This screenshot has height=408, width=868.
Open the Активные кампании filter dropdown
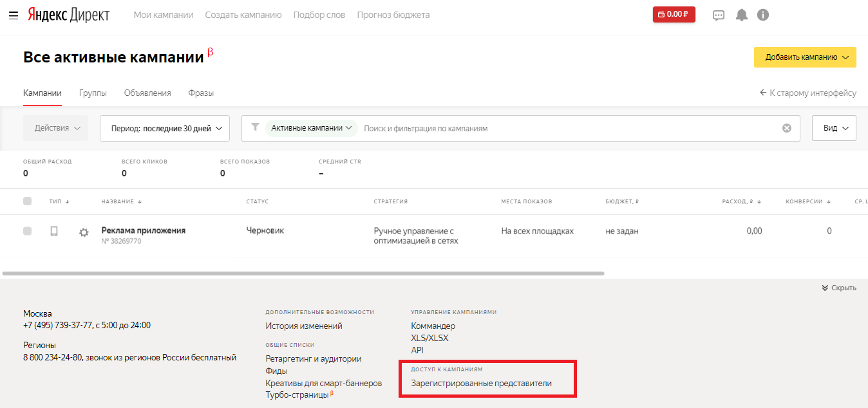tap(312, 128)
